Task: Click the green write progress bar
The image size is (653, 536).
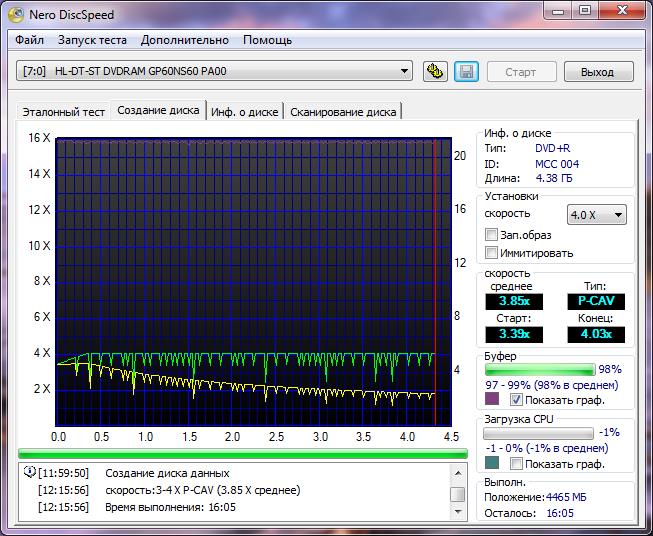Action: pos(243,454)
